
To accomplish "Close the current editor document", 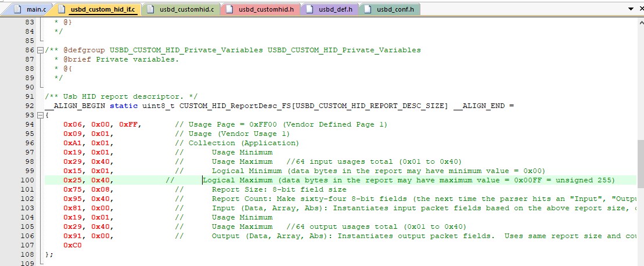I will click(640, 9).
